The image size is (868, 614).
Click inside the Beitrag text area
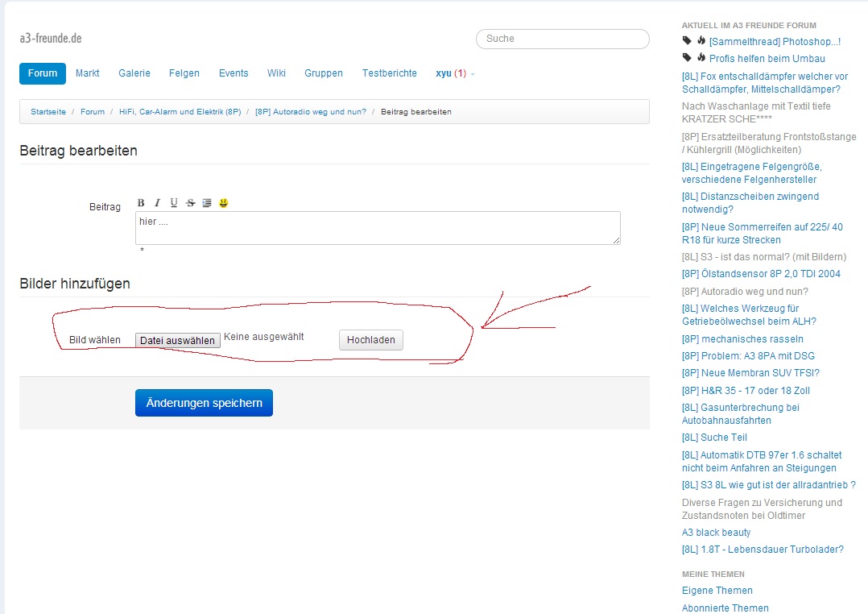[378, 228]
